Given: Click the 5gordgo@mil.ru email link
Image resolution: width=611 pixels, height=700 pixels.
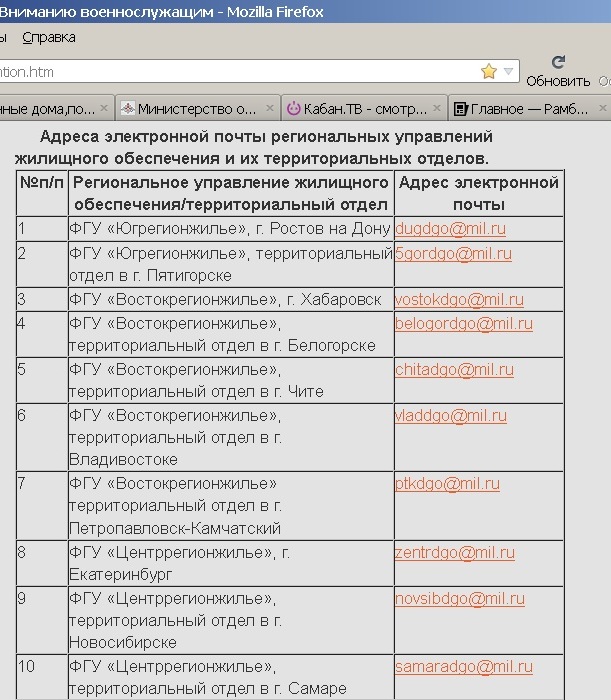Looking at the screenshot, I should coord(453,253).
